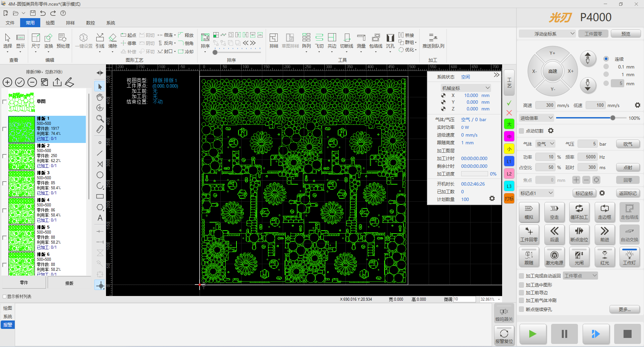
Task: Select the pan hand tool
Action: point(100,97)
